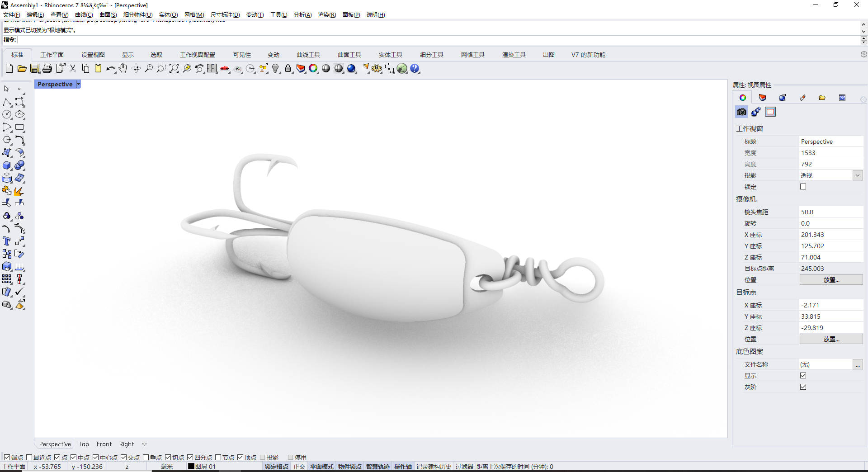This screenshot has width=868, height=472.
Task: Click the blue Render sphere icon
Action: point(351,69)
